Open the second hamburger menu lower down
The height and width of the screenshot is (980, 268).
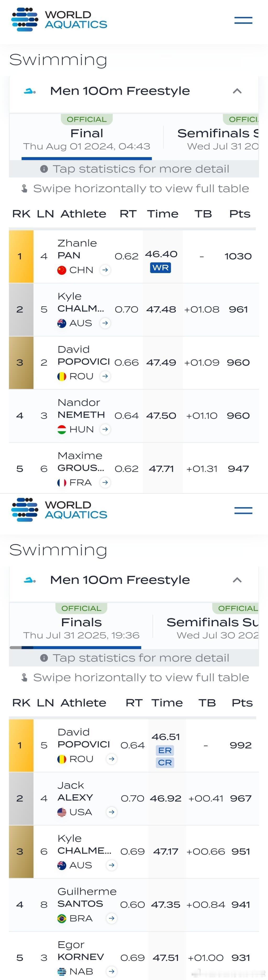(x=243, y=511)
